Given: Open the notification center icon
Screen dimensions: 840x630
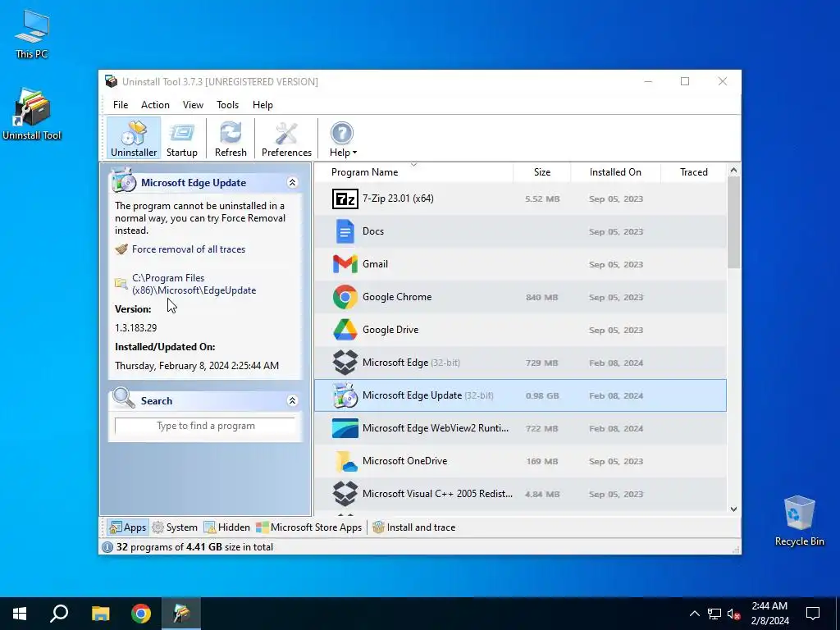Looking at the screenshot, I should [813, 614].
